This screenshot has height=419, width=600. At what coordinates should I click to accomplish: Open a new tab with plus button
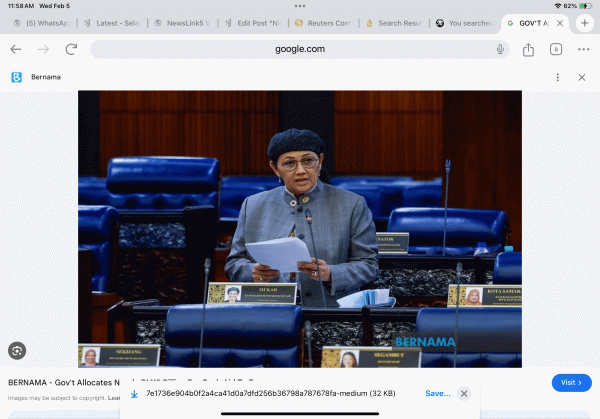pyautogui.click(x=585, y=22)
